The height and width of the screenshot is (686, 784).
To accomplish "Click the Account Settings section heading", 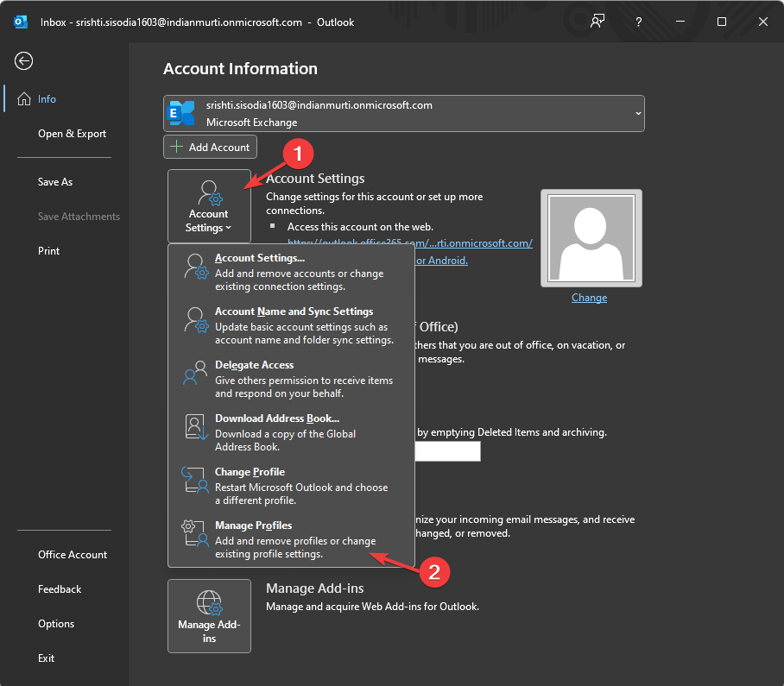I will (315, 179).
